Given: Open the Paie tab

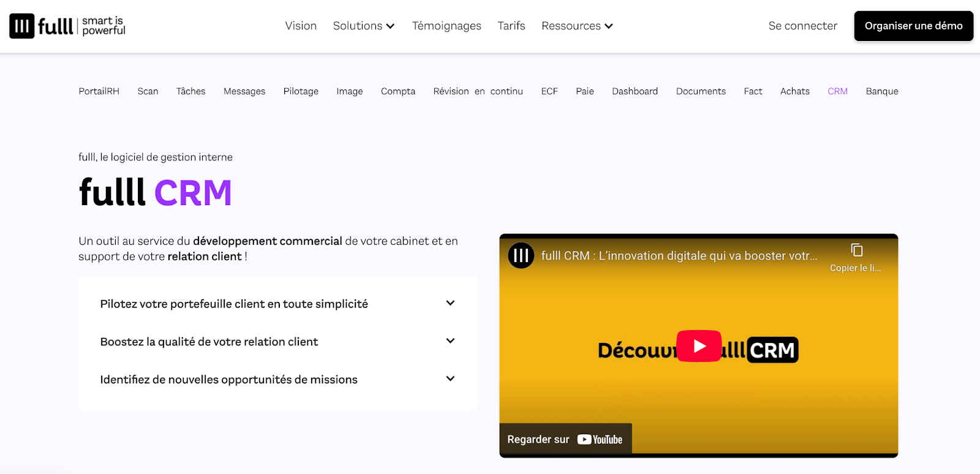Looking at the screenshot, I should point(585,91).
